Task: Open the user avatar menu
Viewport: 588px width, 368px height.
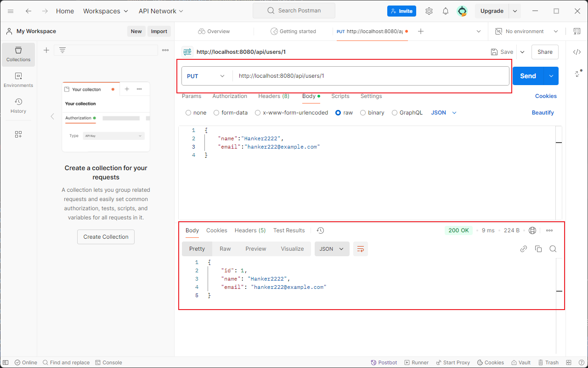Action: pos(462,11)
